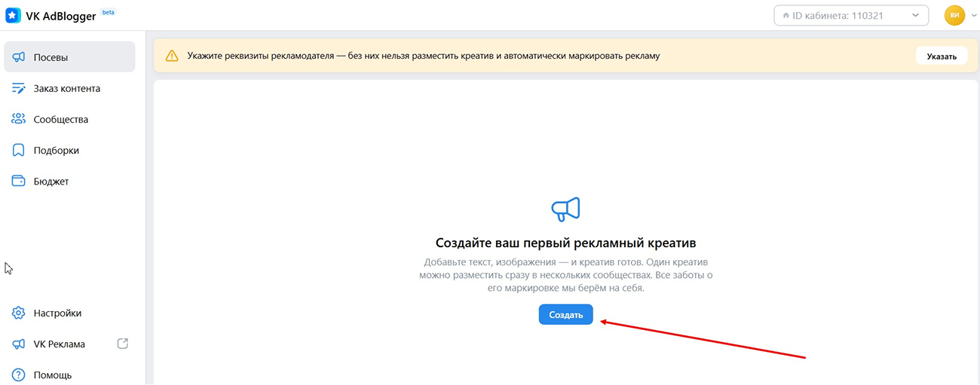This screenshot has width=980, height=385.
Task: Click the VK AdBlogger star logo icon
Action: [x=13, y=15]
